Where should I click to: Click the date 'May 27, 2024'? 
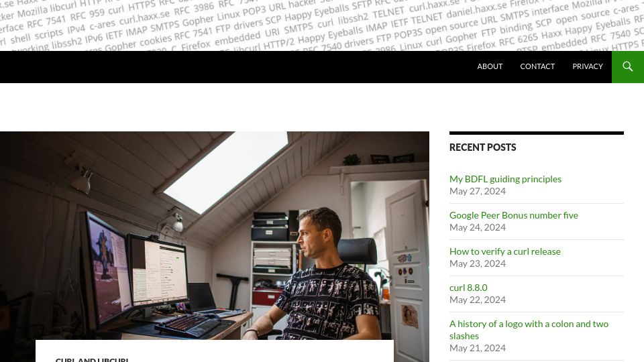coord(477,191)
